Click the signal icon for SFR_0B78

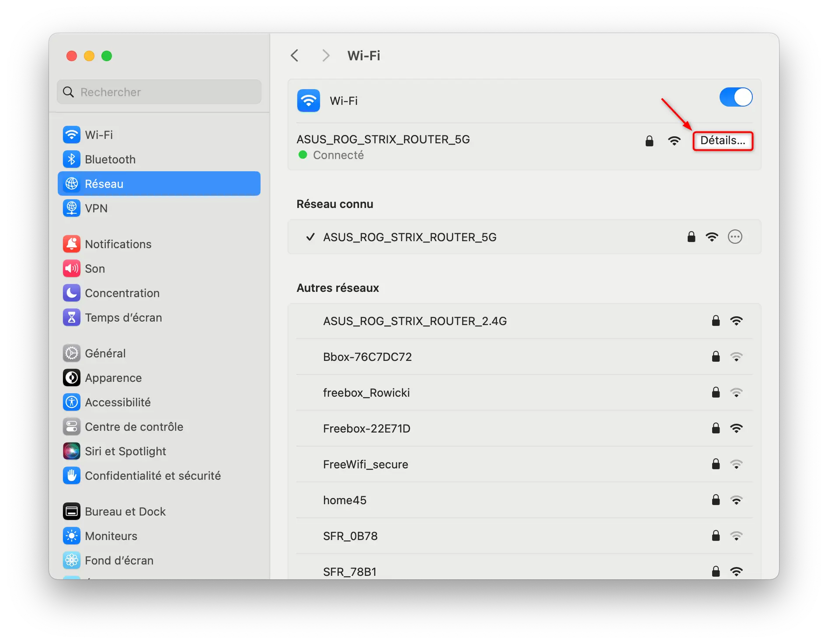[737, 536]
